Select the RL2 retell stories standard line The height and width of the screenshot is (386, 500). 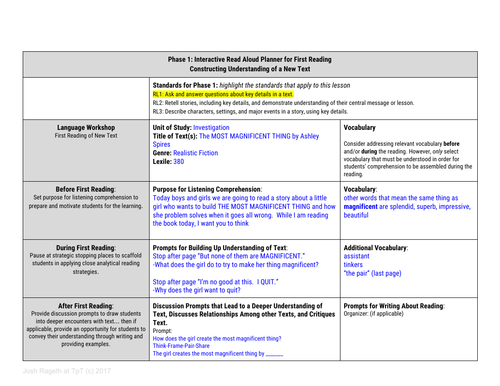click(x=283, y=103)
